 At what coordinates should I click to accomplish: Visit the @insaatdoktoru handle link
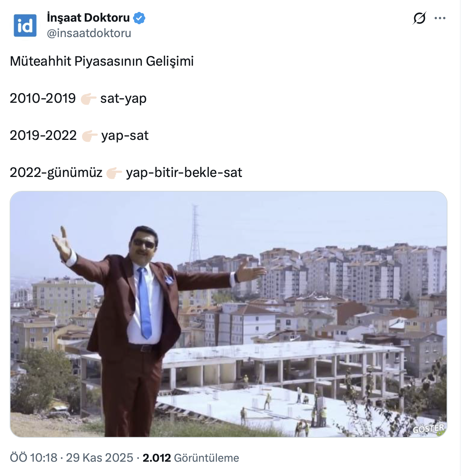[89, 33]
